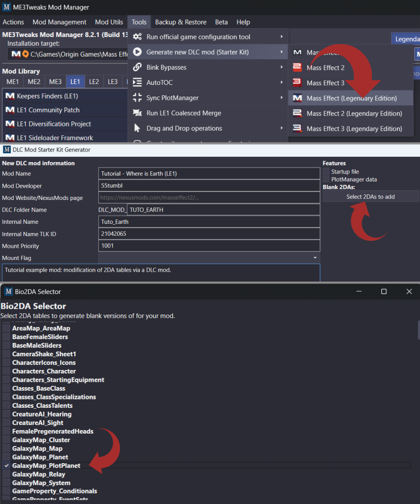Click the Mod Developer field containing 55tumbl
Image resolution: width=420 pixels, height=504 pixels.
pyautogui.click(x=209, y=186)
